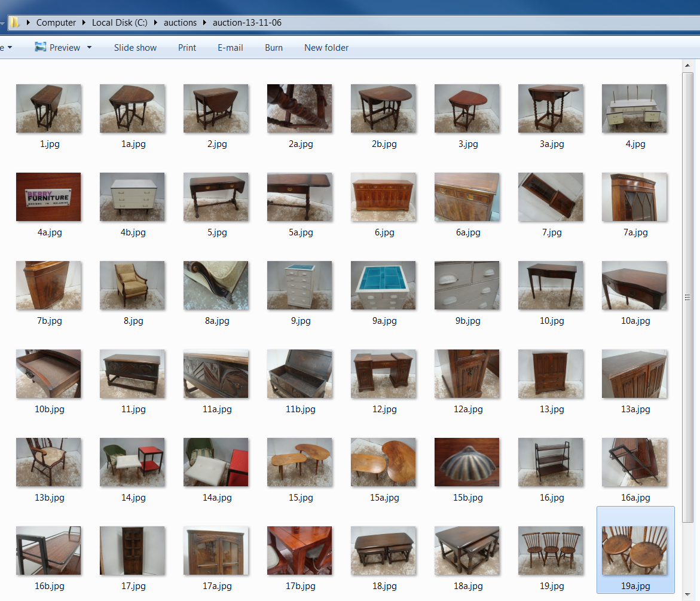Create a New folder from toolbar
The image size is (700, 601).
326,48
